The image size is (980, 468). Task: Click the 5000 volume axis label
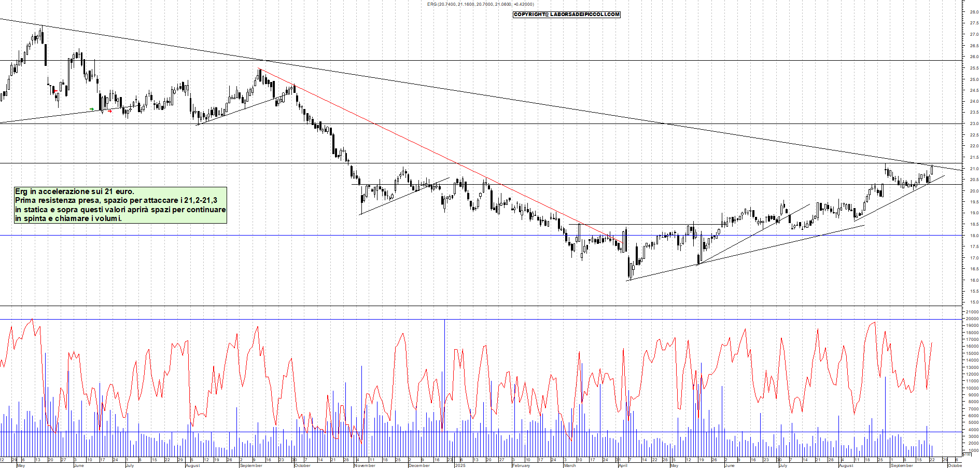coord(973,423)
